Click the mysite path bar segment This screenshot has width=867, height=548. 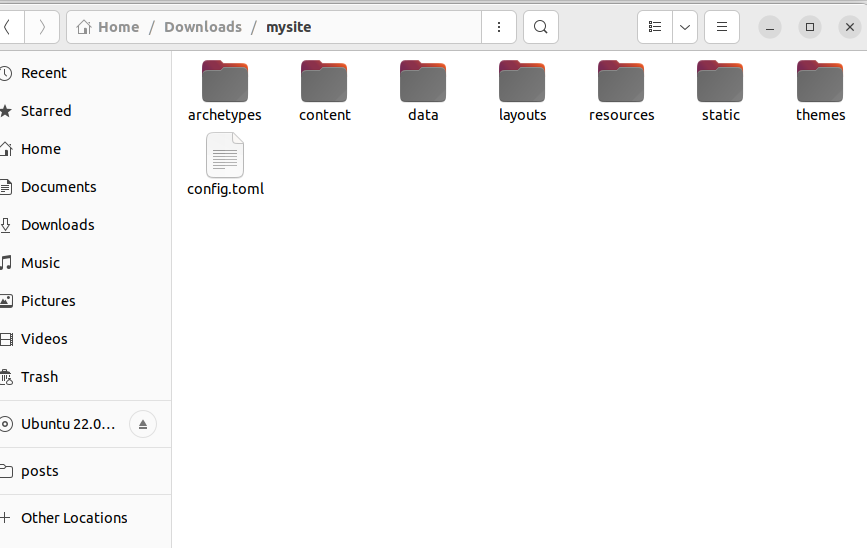(x=289, y=27)
